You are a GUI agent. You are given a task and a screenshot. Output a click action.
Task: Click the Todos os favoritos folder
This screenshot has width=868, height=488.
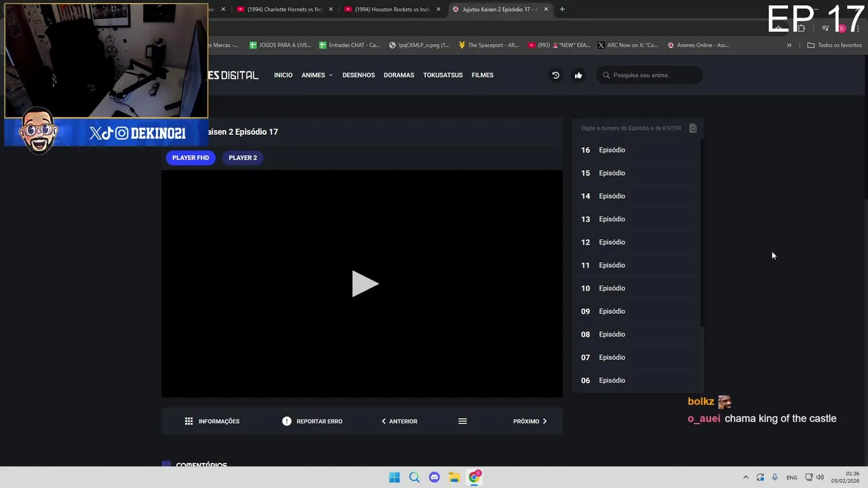(834, 45)
